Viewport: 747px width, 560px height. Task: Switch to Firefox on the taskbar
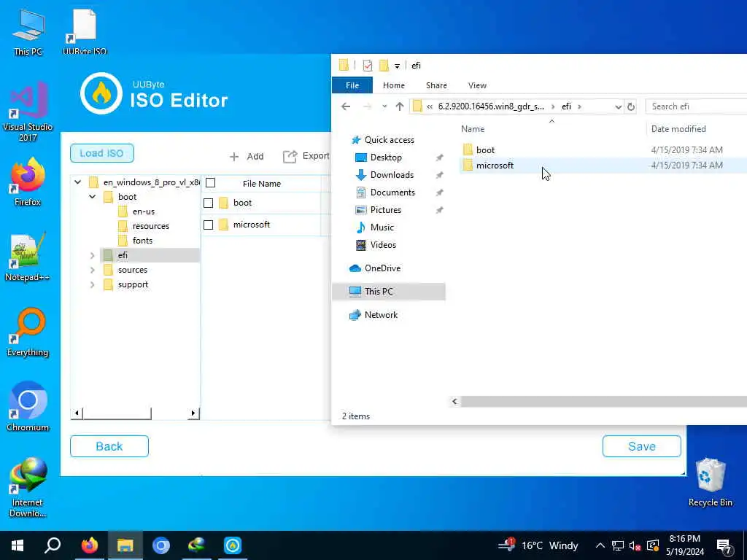coord(89,545)
